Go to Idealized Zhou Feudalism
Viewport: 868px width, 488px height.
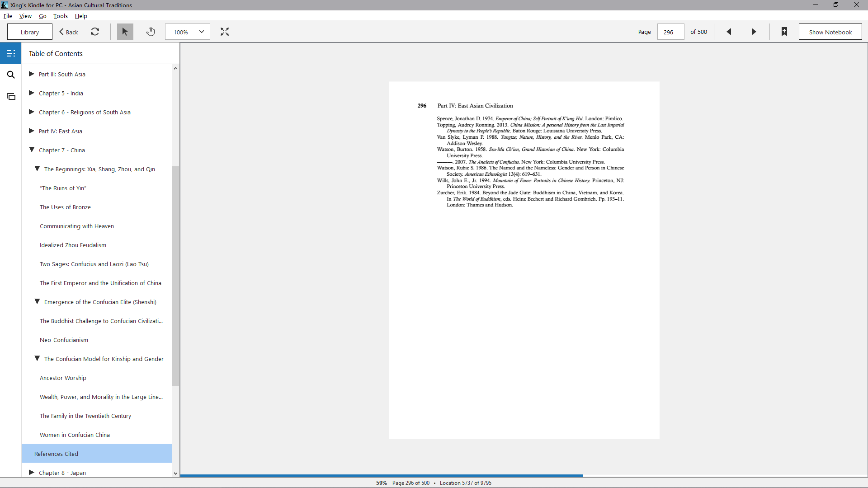(x=73, y=245)
